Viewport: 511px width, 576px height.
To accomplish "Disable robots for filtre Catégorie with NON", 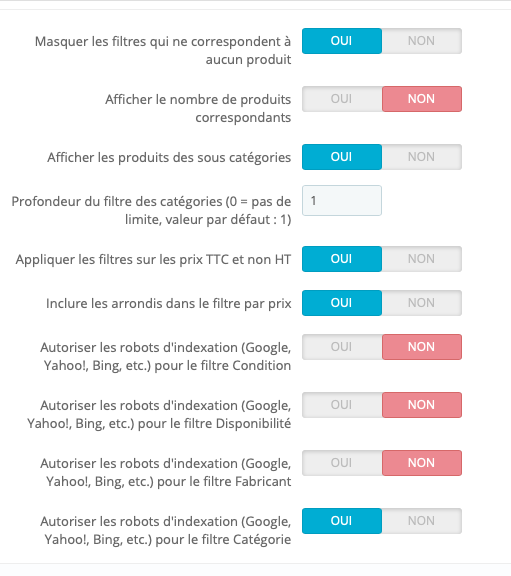I will coord(422,521).
